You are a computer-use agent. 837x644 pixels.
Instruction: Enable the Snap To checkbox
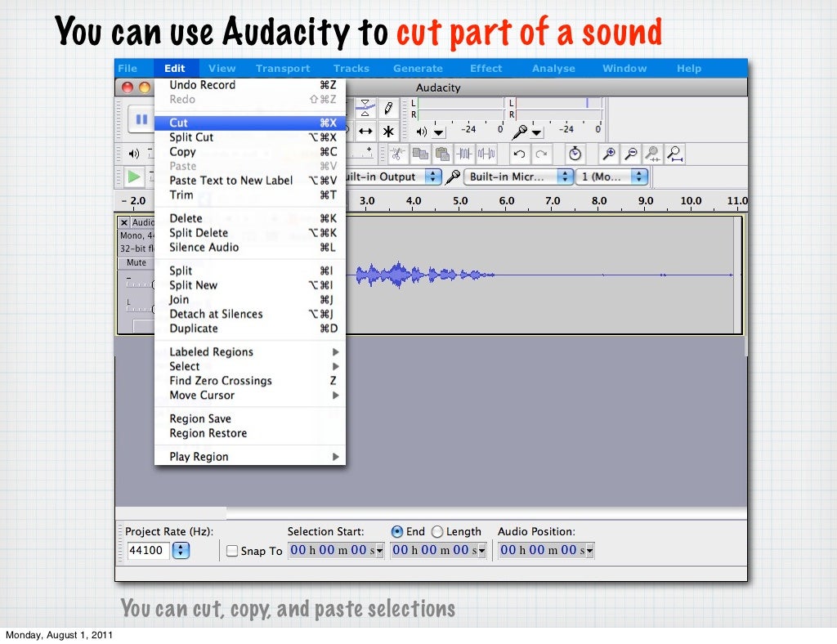[x=231, y=551]
